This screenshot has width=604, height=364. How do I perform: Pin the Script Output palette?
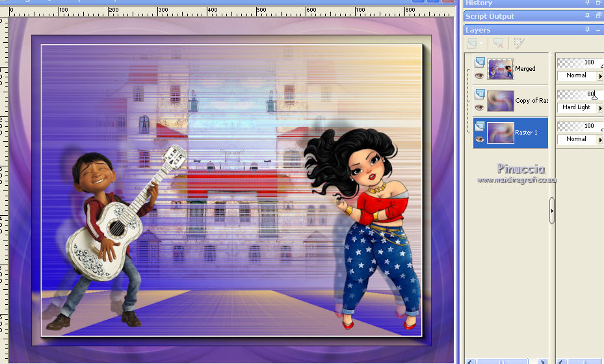pyautogui.click(x=587, y=16)
